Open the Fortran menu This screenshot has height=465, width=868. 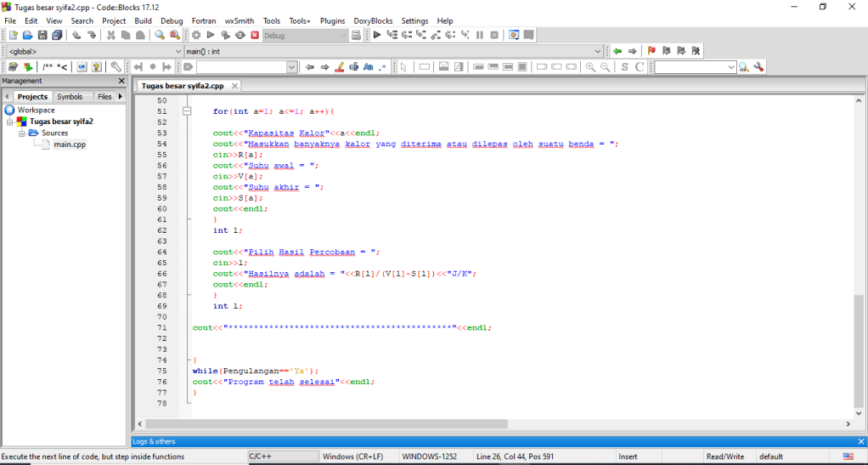point(203,20)
